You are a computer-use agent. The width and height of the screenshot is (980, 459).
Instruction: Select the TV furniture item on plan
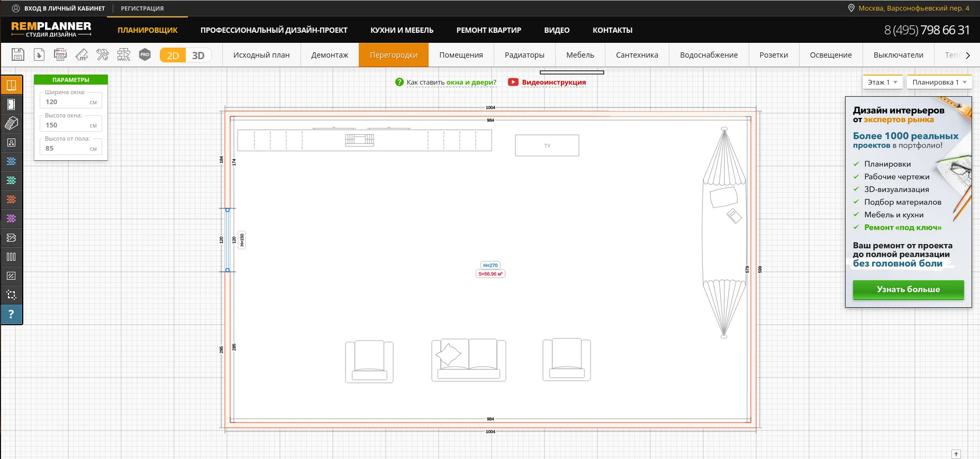547,145
